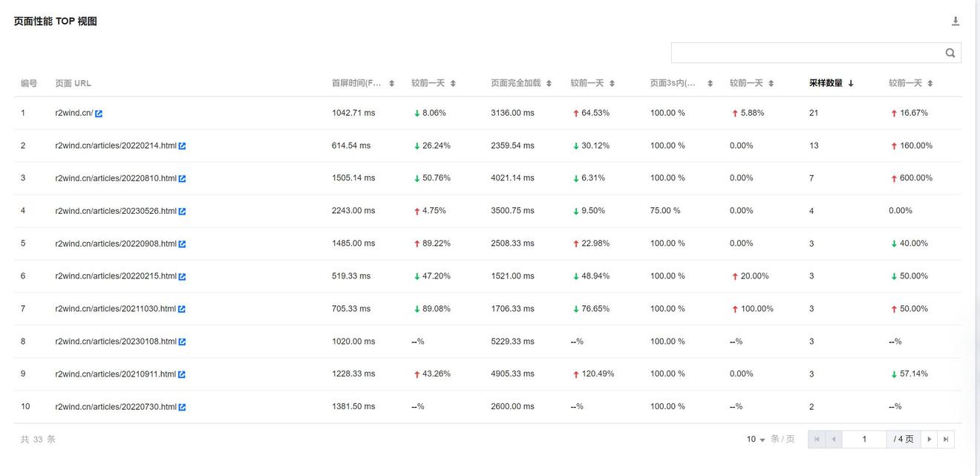The width and height of the screenshot is (980, 476).
Task: Open the external link for r2wind.cn/
Action: [x=97, y=111]
